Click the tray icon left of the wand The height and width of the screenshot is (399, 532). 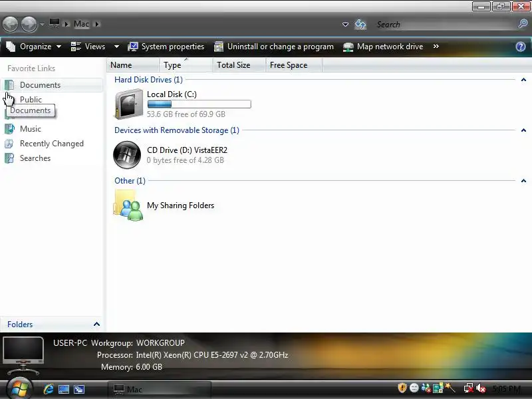tap(438, 388)
